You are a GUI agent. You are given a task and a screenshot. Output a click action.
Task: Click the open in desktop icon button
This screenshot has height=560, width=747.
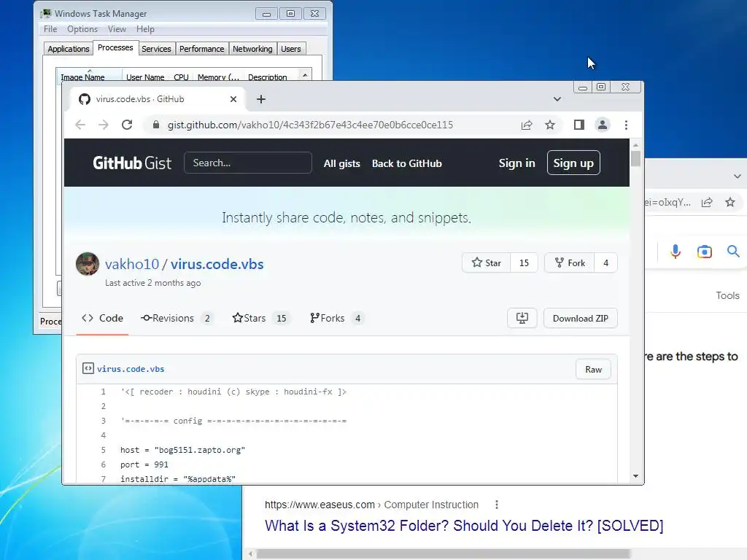pos(522,318)
